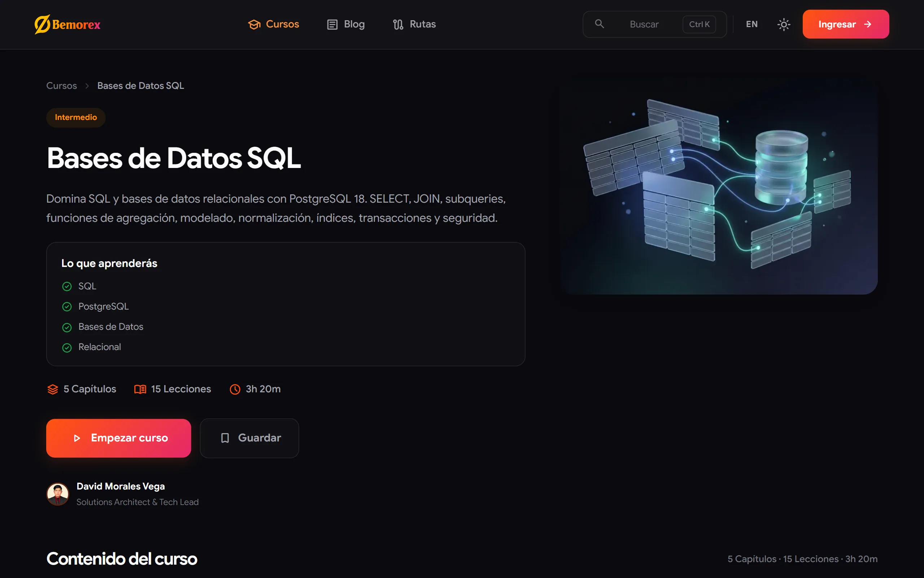This screenshot has height=578, width=924.
Task: Click the Relacional list item text
Action: tap(100, 347)
